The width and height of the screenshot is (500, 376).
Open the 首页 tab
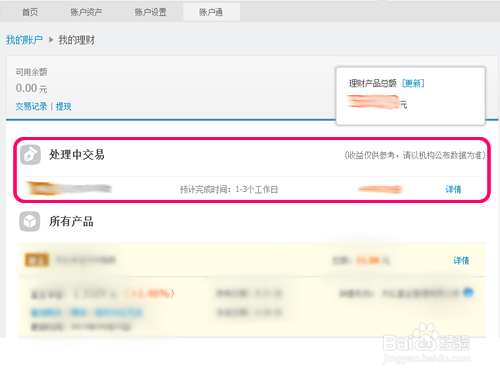tap(30, 12)
